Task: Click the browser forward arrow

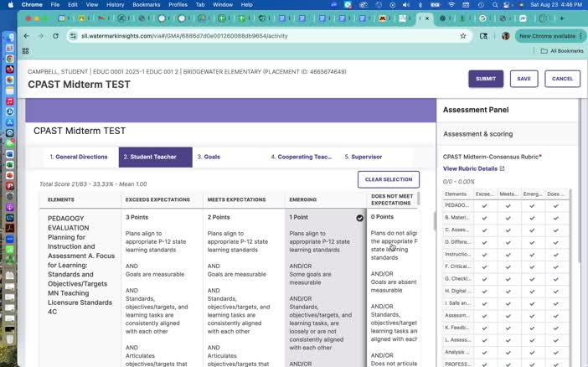Action: (x=41, y=36)
